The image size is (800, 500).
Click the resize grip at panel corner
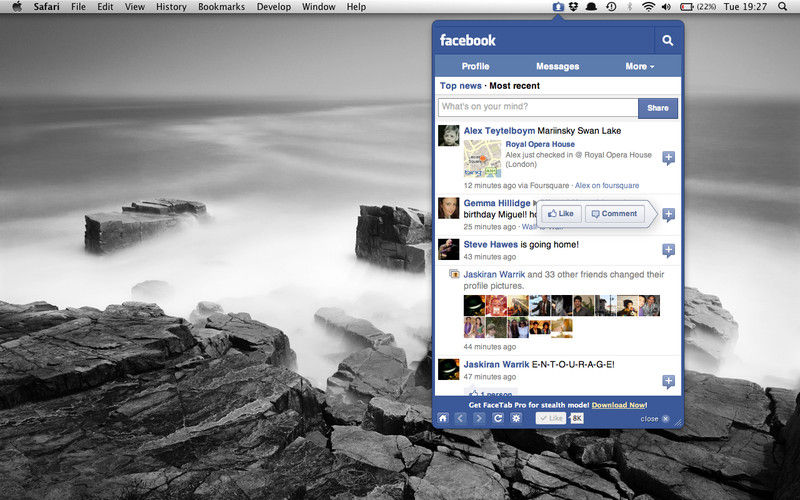[x=678, y=422]
